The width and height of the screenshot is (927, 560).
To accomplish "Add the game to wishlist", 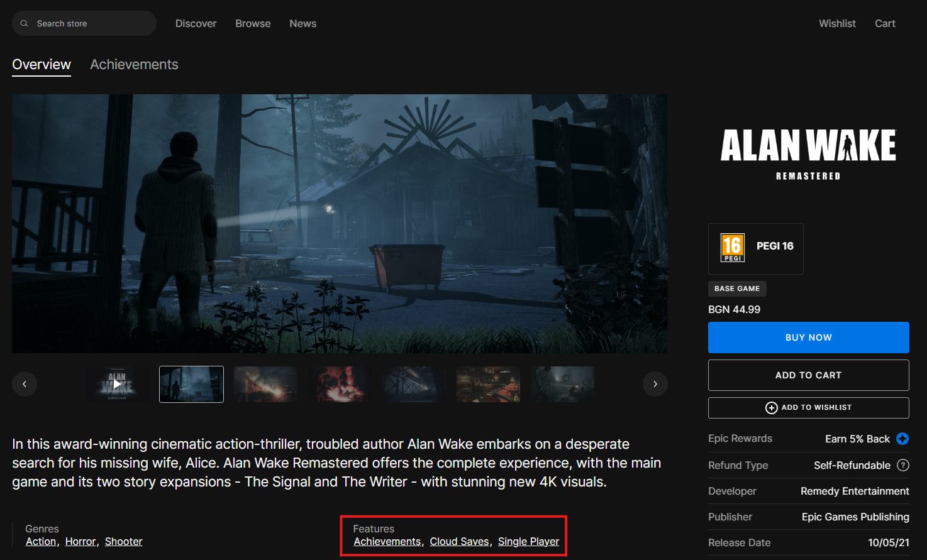I will coord(808,407).
